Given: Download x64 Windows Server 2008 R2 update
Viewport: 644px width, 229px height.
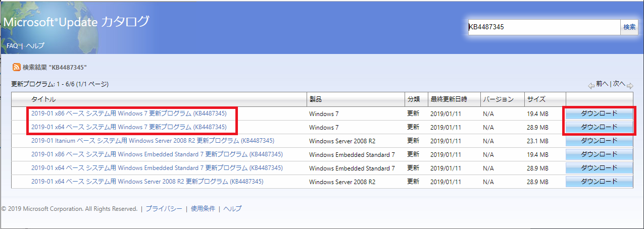Looking at the screenshot, I should click(x=599, y=182).
